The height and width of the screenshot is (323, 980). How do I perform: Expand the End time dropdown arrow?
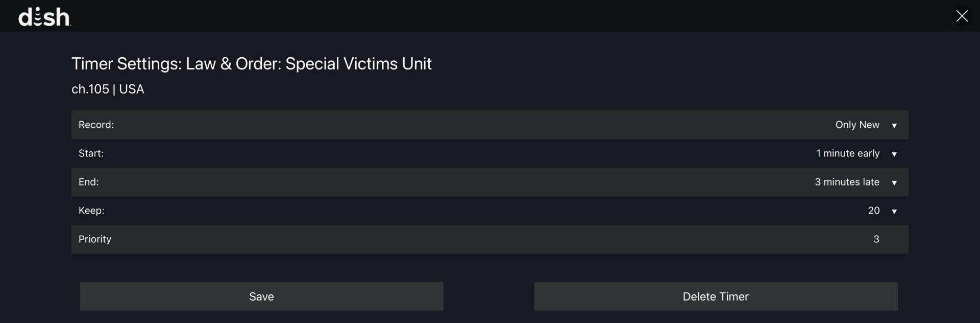tap(894, 183)
